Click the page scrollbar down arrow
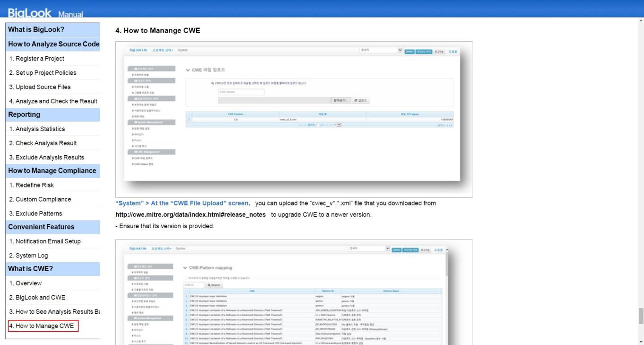 tap(641, 341)
